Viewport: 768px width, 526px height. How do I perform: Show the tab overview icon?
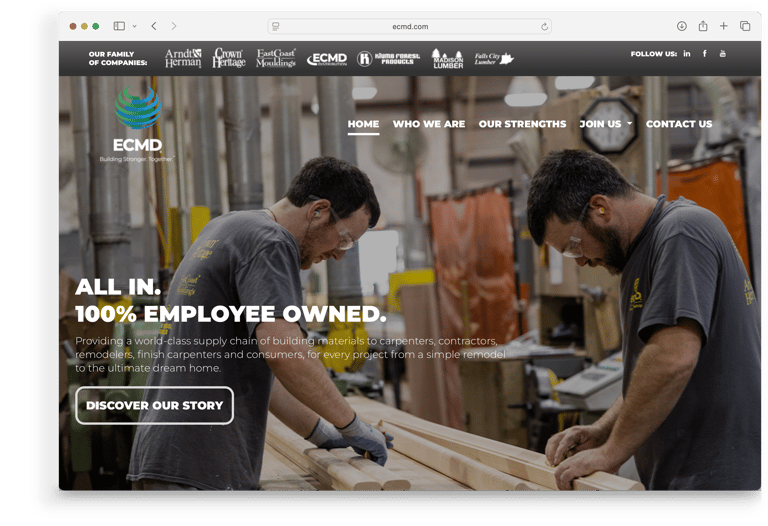(x=745, y=26)
